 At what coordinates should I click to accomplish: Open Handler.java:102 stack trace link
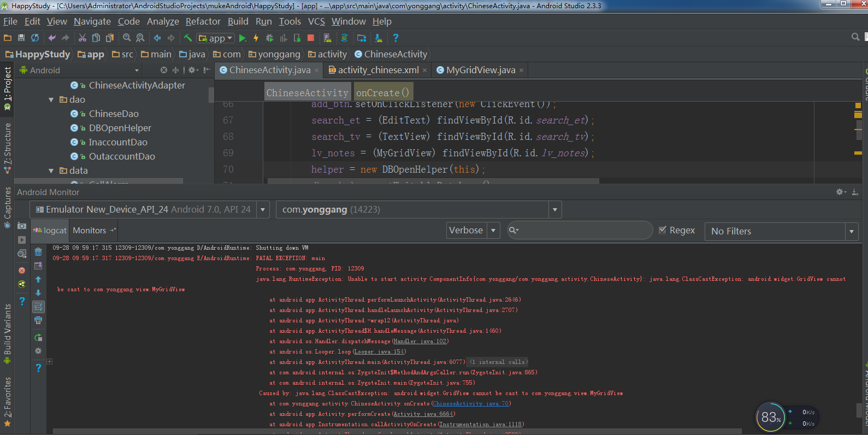click(x=420, y=342)
